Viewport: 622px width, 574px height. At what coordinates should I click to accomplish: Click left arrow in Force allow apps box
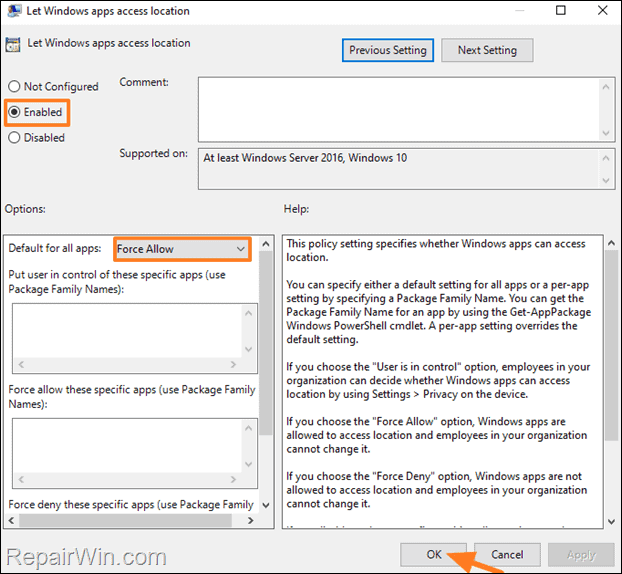21,479
